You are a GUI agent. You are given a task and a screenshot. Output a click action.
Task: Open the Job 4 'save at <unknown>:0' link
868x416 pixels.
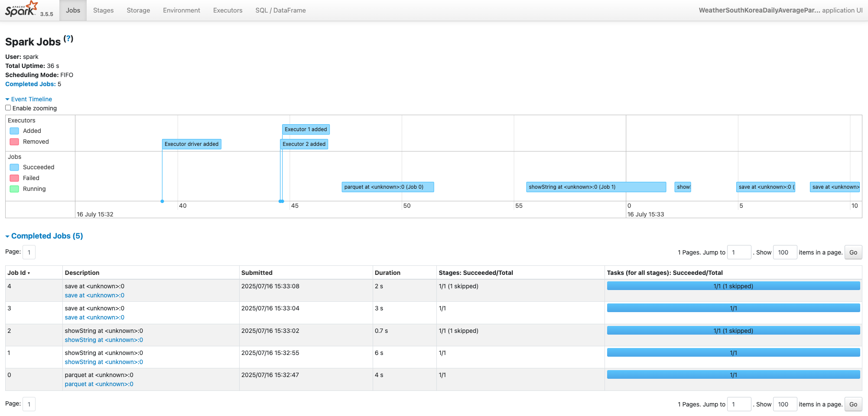coord(94,295)
